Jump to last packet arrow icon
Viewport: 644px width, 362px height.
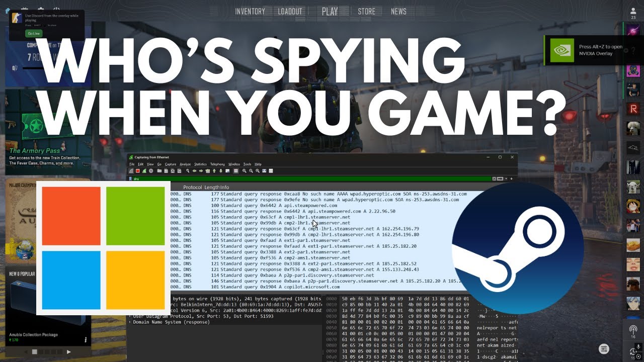coord(221,171)
